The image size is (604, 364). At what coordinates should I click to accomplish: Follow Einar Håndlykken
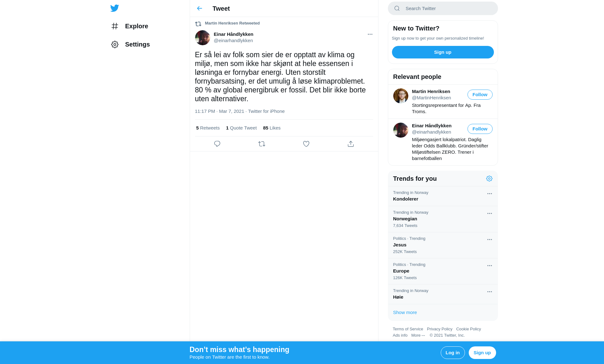pyautogui.click(x=480, y=129)
